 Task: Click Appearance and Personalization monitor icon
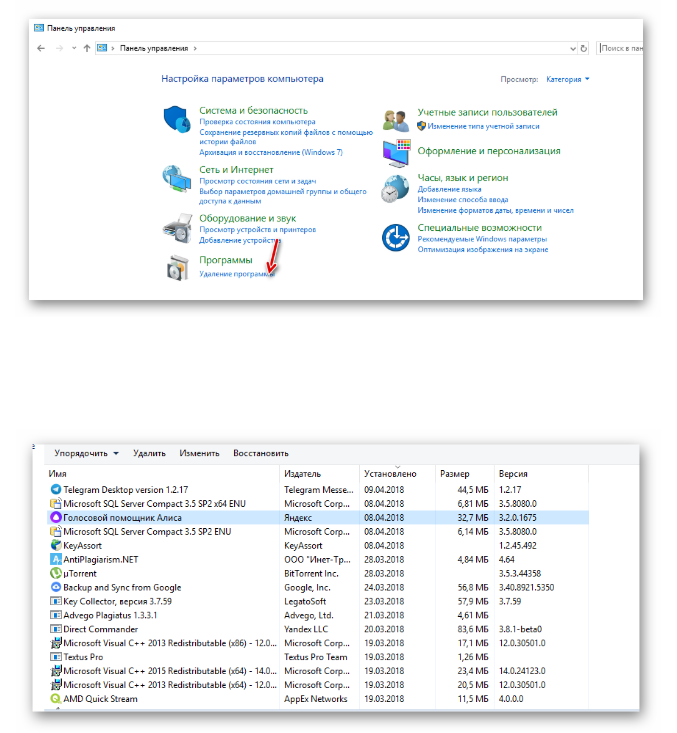point(396,152)
